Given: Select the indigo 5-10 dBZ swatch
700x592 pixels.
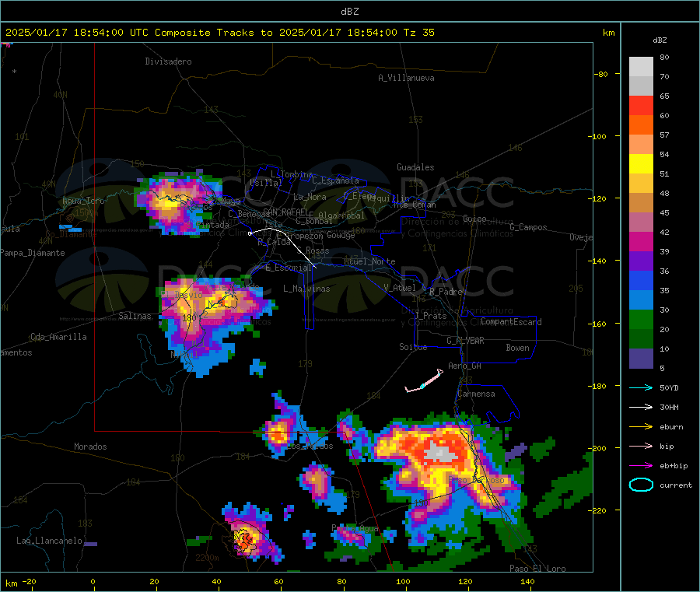Looking at the screenshot, I should point(641,359).
